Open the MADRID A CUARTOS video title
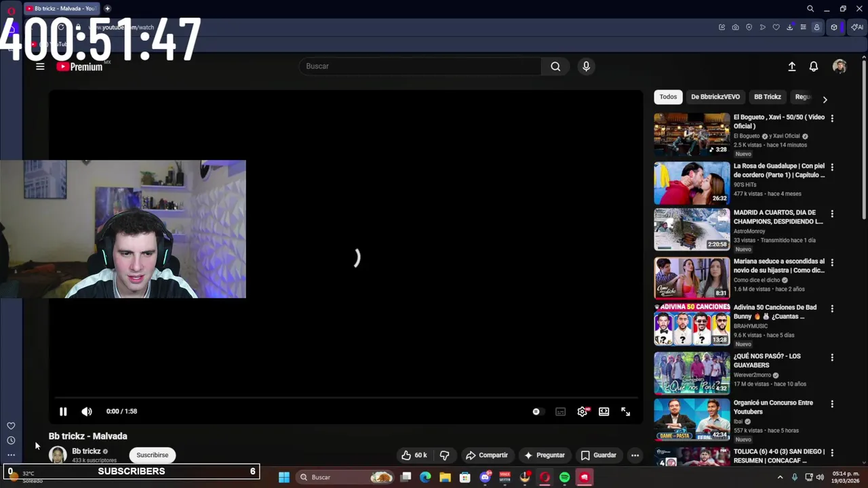868x488 pixels. [x=778, y=217]
